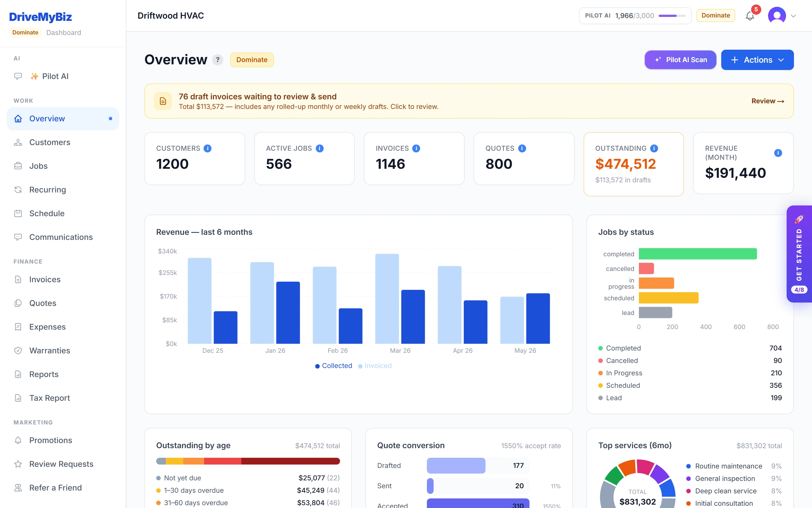
Task: Click the Pilot AI usage progress bar
Action: coord(672,16)
